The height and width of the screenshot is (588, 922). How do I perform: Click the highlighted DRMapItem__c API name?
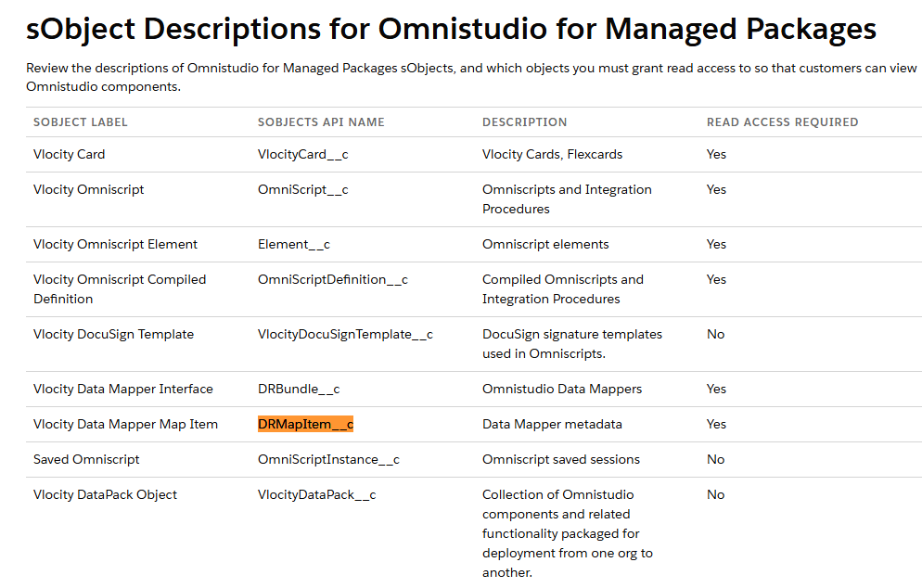[305, 424]
